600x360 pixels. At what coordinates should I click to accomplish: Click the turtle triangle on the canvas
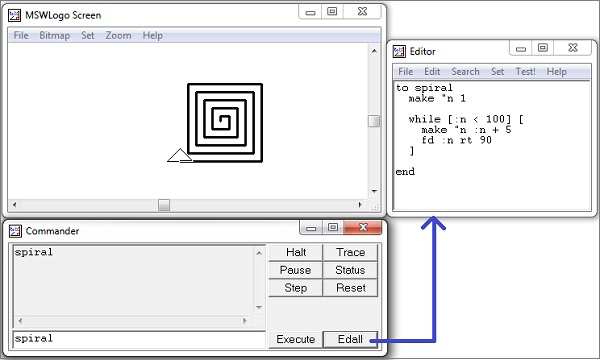(180, 155)
